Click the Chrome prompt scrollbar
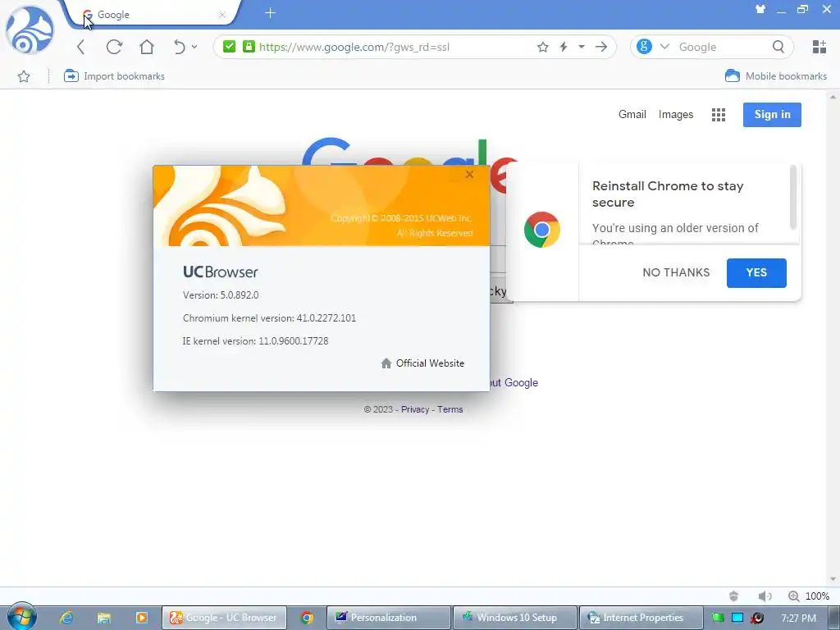The height and width of the screenshot is (630, 840). (x=793, y=199)
